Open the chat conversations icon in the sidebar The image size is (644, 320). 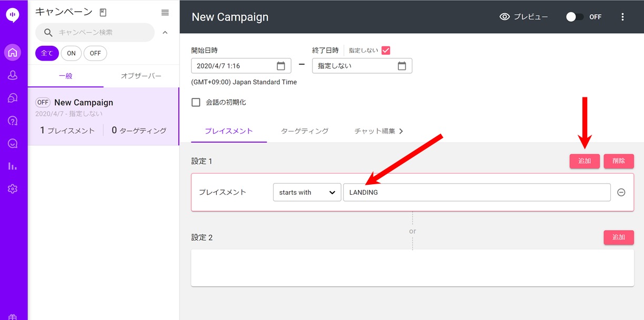pos(13,98)
